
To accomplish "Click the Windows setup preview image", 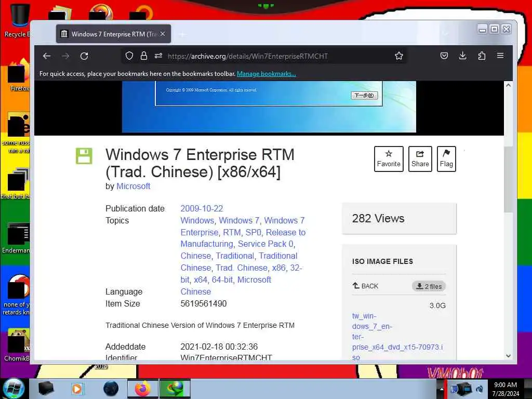I will pyautogui.click(x=269, y=107).
